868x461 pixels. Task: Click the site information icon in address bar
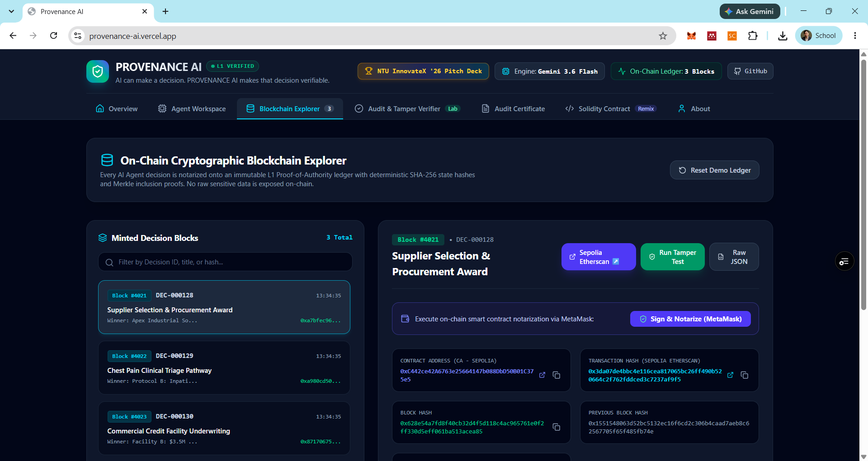point(78,36)
